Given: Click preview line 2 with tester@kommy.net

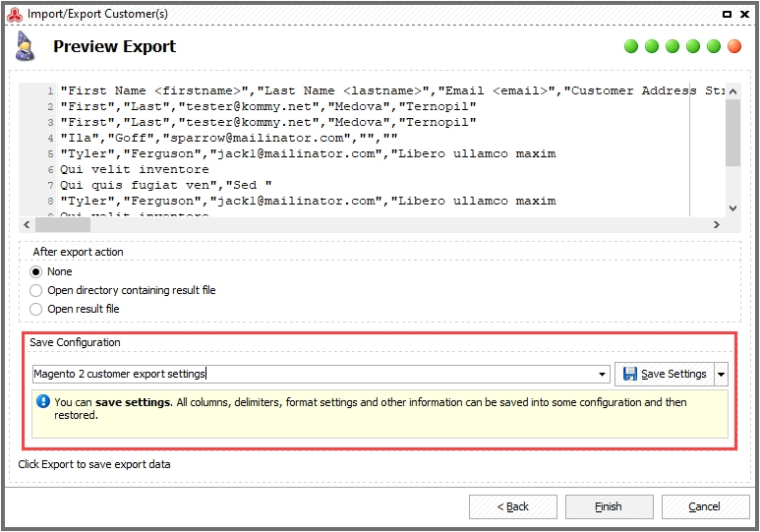Looking at the screenshot, I should point(268,106).
